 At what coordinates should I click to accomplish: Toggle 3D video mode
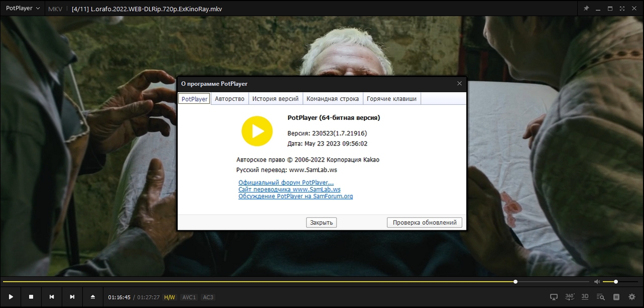pyautogui.click(x=585, y=297)
